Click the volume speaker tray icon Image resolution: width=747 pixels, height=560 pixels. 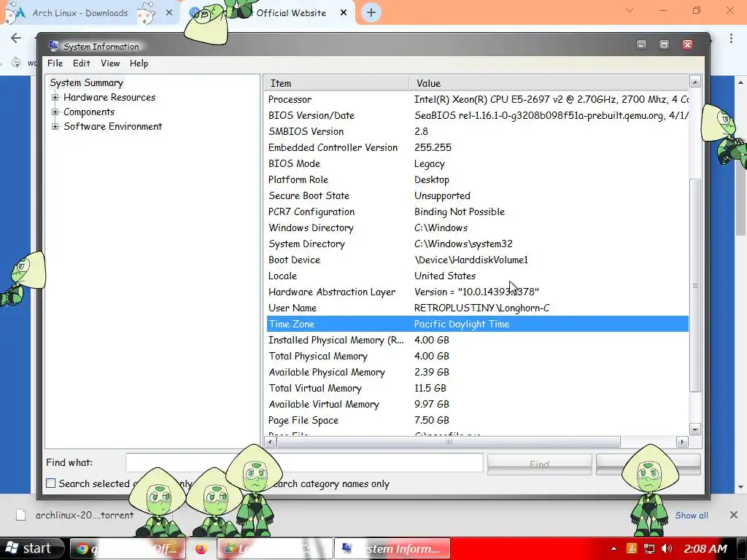pyautogui.click(x=667, y=549)
